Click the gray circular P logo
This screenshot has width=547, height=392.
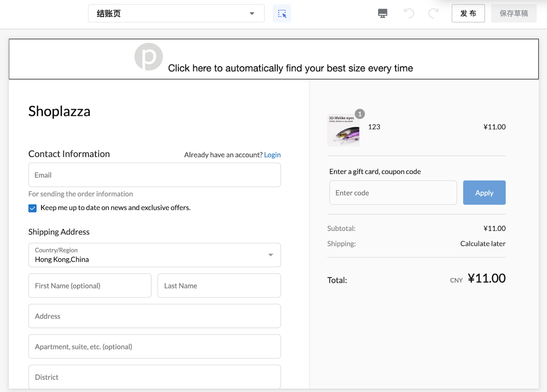[148, 57]
